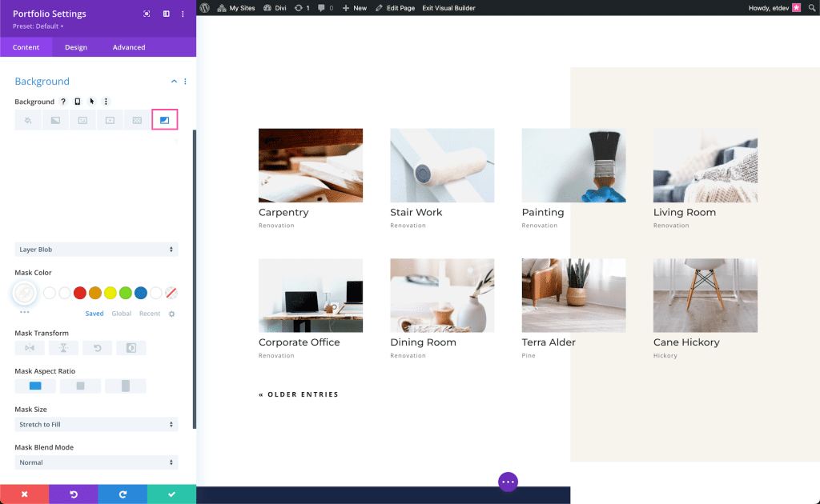This screenshot has height=504, width=820.
Task: Open the responsive settings phone icon
Action: coord(77,102)
